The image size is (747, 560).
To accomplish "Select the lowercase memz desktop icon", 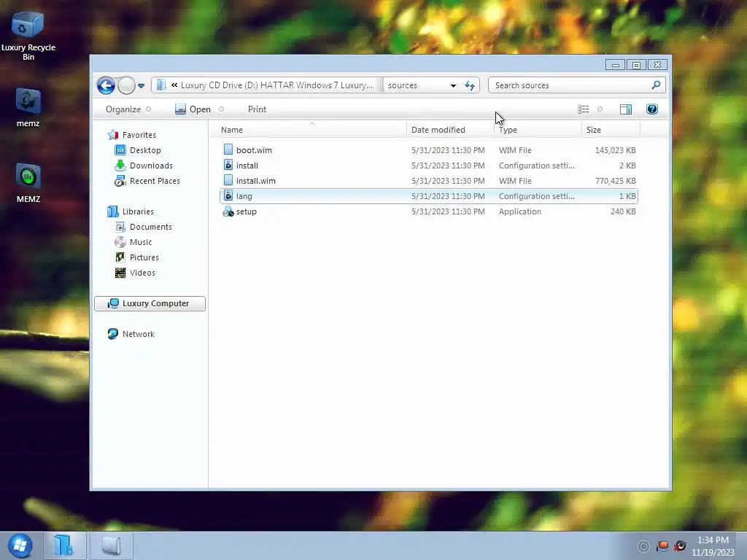I will tap(28, 108).
